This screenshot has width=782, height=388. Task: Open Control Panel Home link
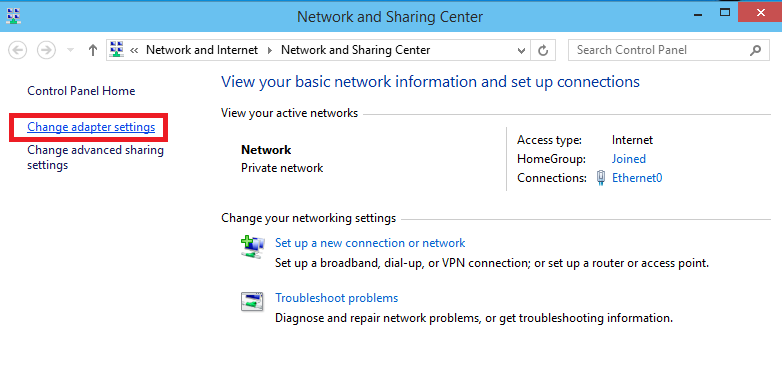(81, 91)
